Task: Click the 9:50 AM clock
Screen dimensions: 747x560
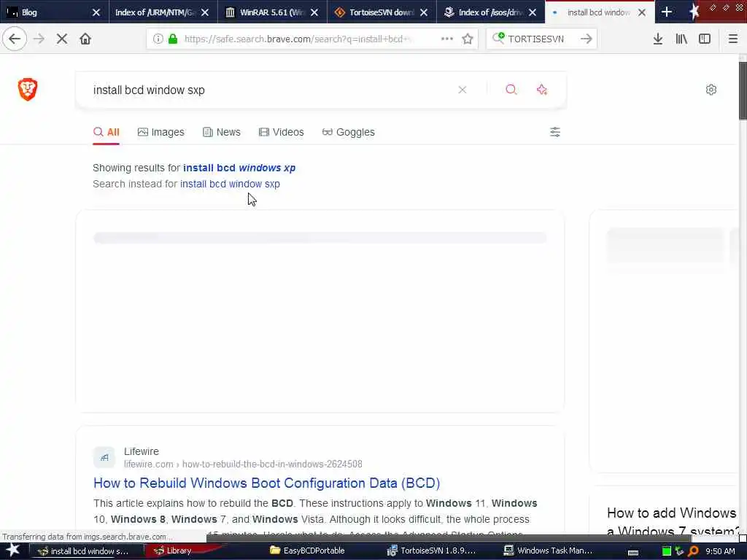Action: pos(720,551)
